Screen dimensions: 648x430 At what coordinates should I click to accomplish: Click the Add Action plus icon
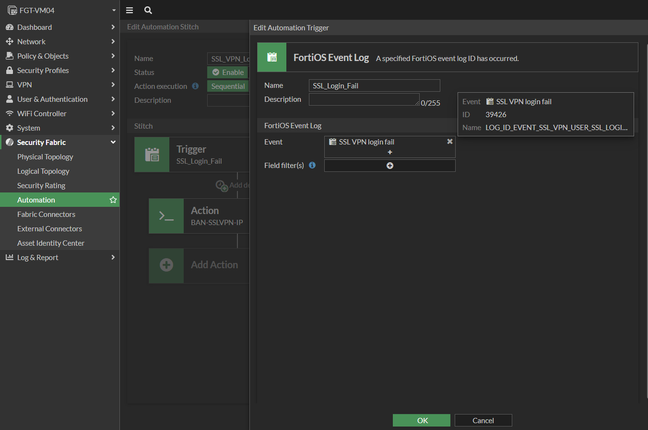click(166, 265)
